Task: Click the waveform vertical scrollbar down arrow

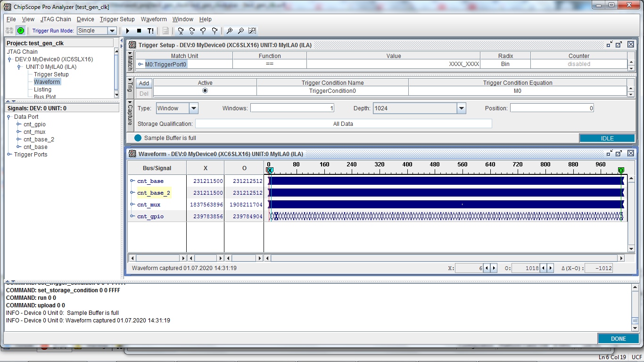Action: pos(631,249)
